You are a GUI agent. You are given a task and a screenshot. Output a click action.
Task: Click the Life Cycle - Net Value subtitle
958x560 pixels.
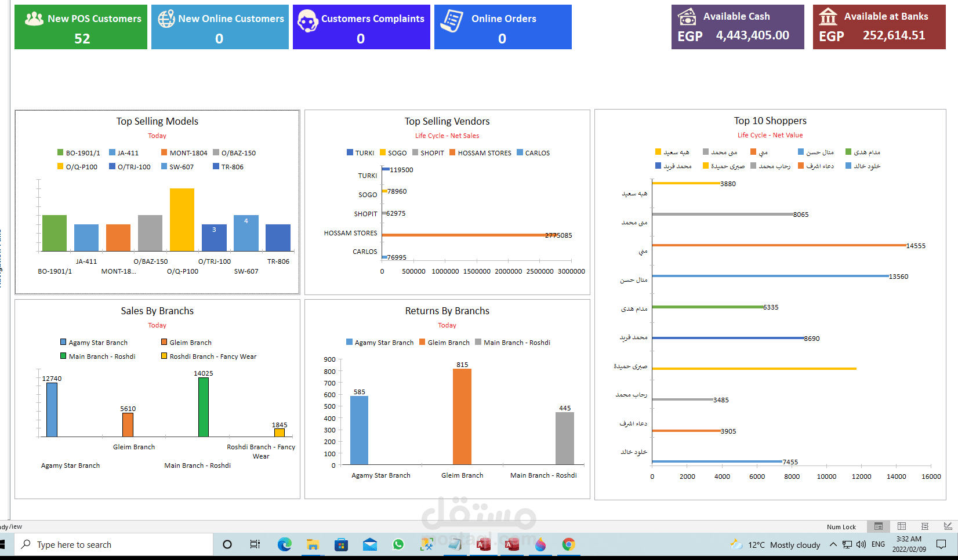tap(770, 135)
